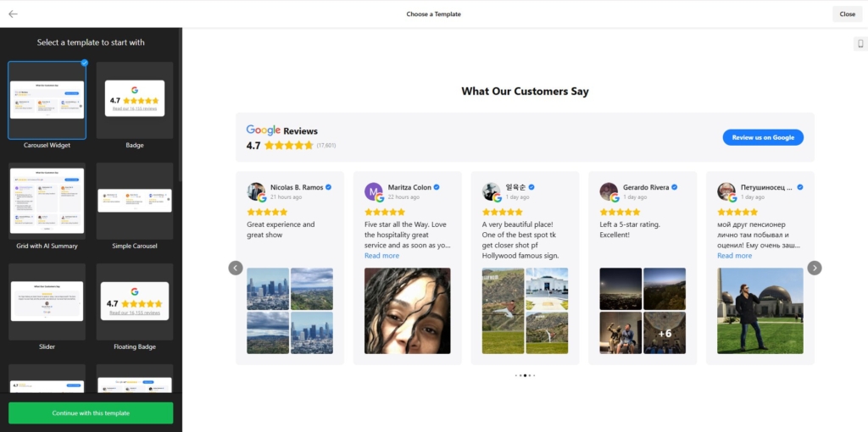This screenshot has height=432, width=868.
Task: Click Select a template to start with
Action: tap(91, 42)
